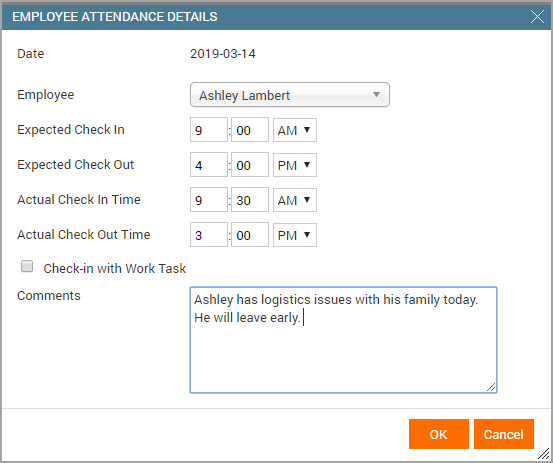Screen dimensions: 553x463
Task: Click the dialog corner resize handle
Action: click(545, 455)
